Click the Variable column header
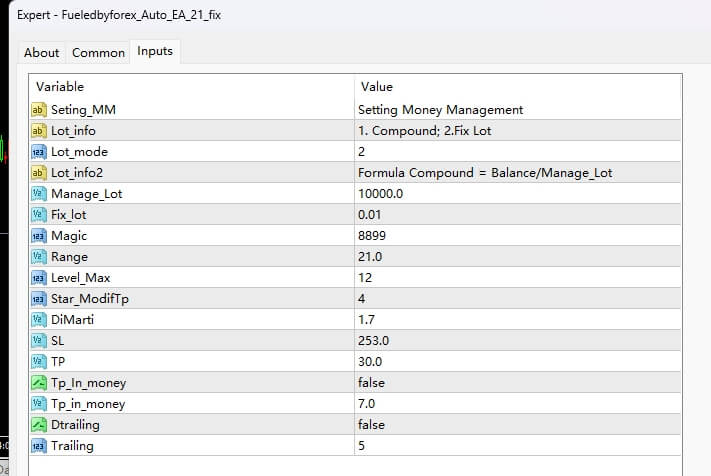 coord(60,87)
